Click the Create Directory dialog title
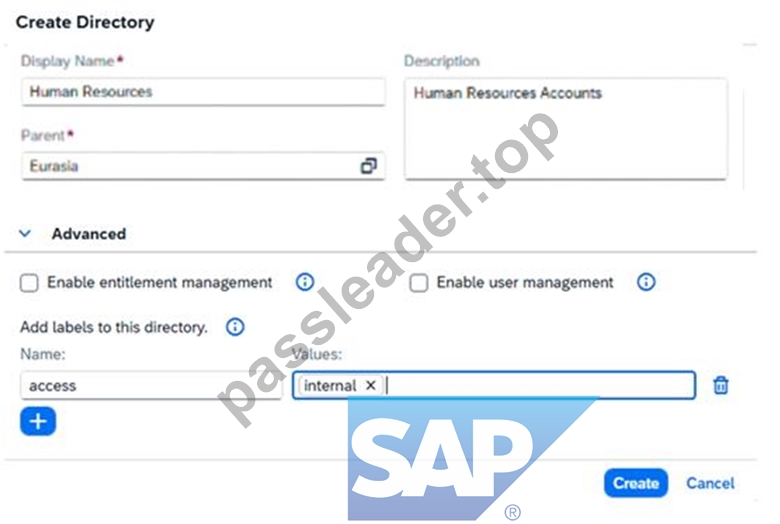The width and height of the screenshot is (780, 524). [85, 22]
